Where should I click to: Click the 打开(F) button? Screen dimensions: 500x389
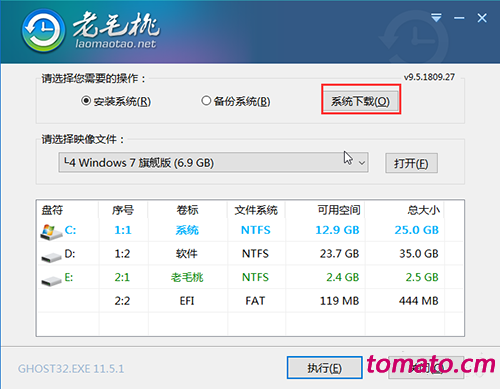coord(411,163)
